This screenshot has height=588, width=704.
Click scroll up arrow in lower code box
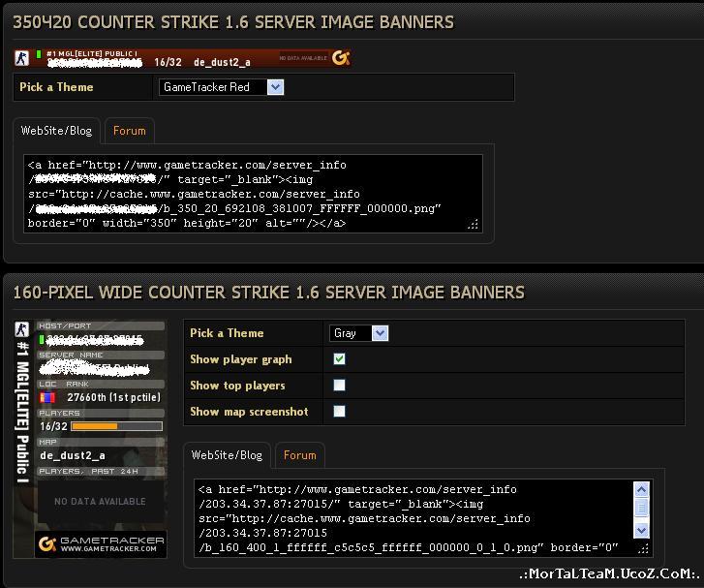(642, 489)
